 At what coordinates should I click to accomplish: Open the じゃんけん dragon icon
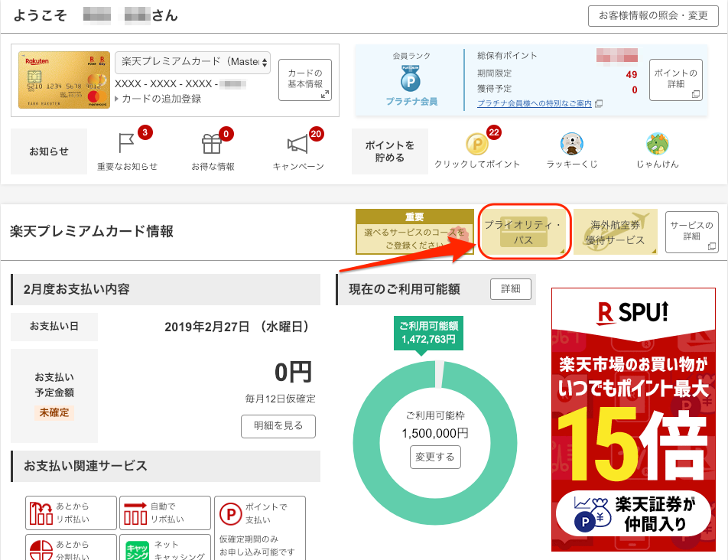tap(658, 144)
